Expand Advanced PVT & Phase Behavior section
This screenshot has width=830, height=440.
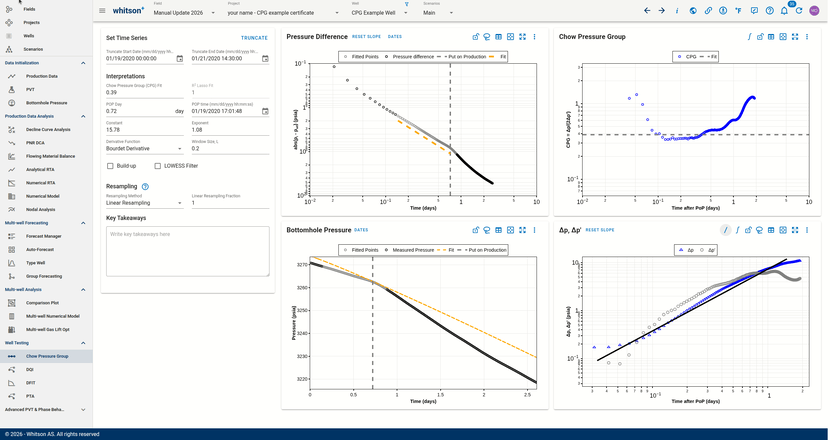83,410
